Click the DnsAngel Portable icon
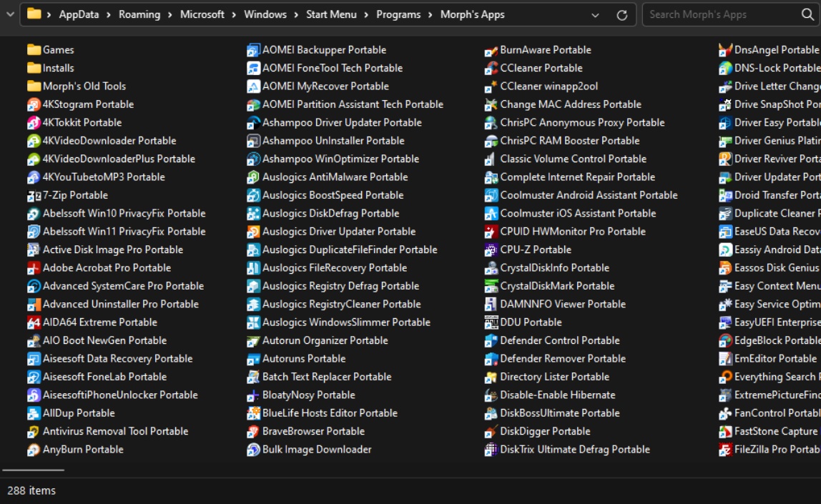Viewport: 821px width, 504px height. point(725,50)
